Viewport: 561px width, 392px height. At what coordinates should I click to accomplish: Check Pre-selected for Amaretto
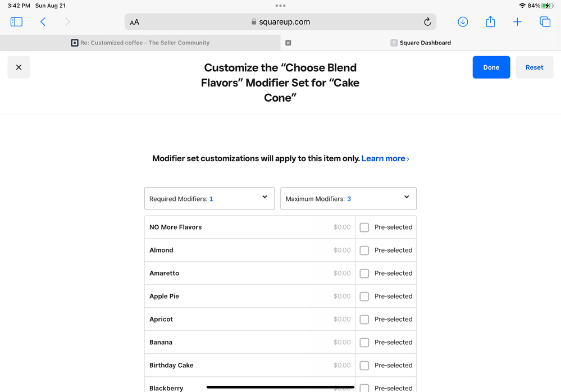(364, 274)
